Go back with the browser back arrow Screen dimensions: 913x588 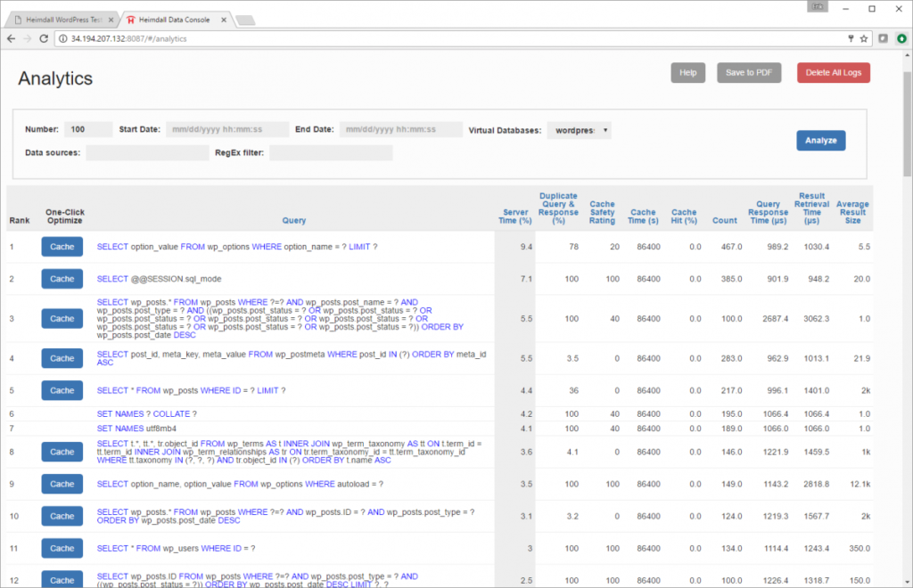pos(11,38)
